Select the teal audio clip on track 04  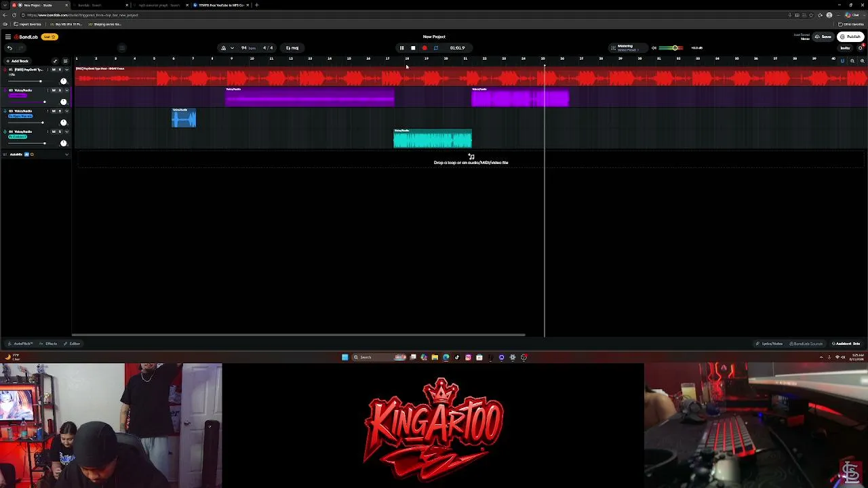tap(433, 139)
